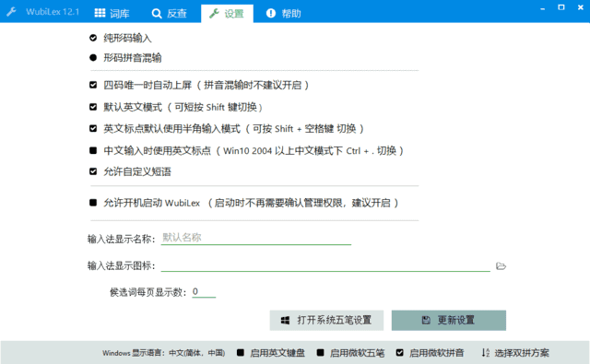The image size is (590, 364).
Task: Click 更新设置 button
Action: (449, 321)
